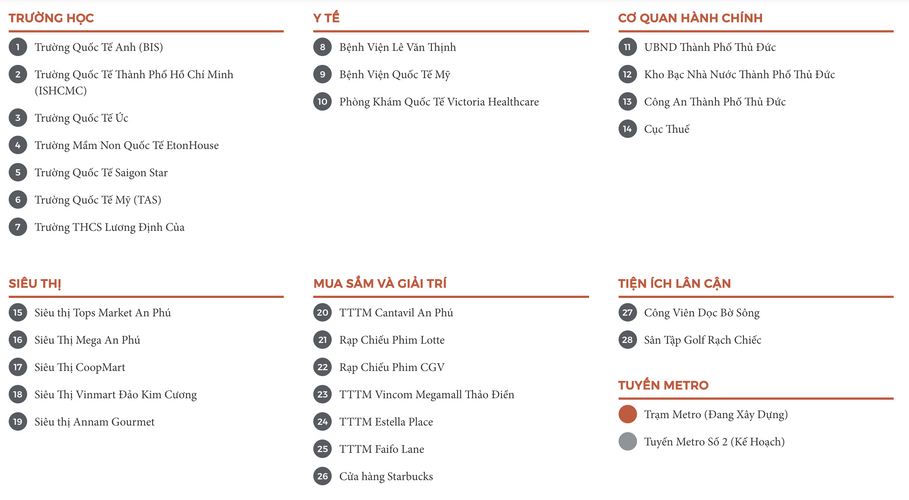Select TTTM Vincom Megamall Thảo Điền
This screenshot has height=500, width=909.
click(427, 394)
